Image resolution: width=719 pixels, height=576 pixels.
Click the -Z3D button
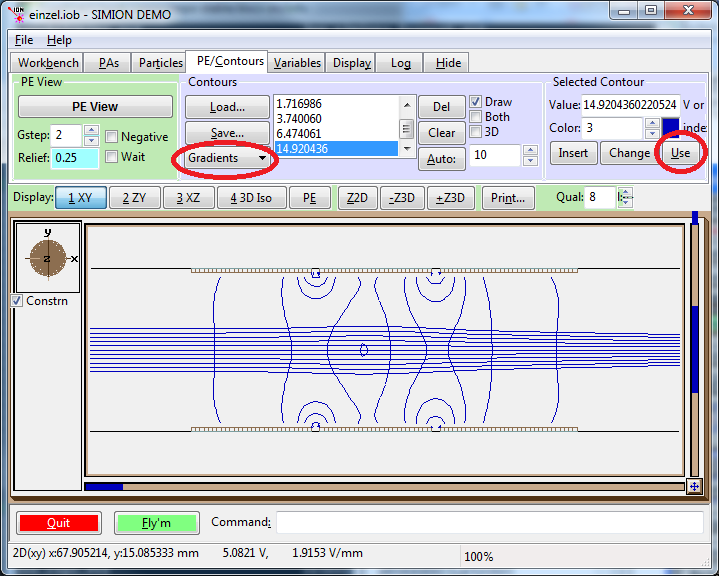click(402, 198)
